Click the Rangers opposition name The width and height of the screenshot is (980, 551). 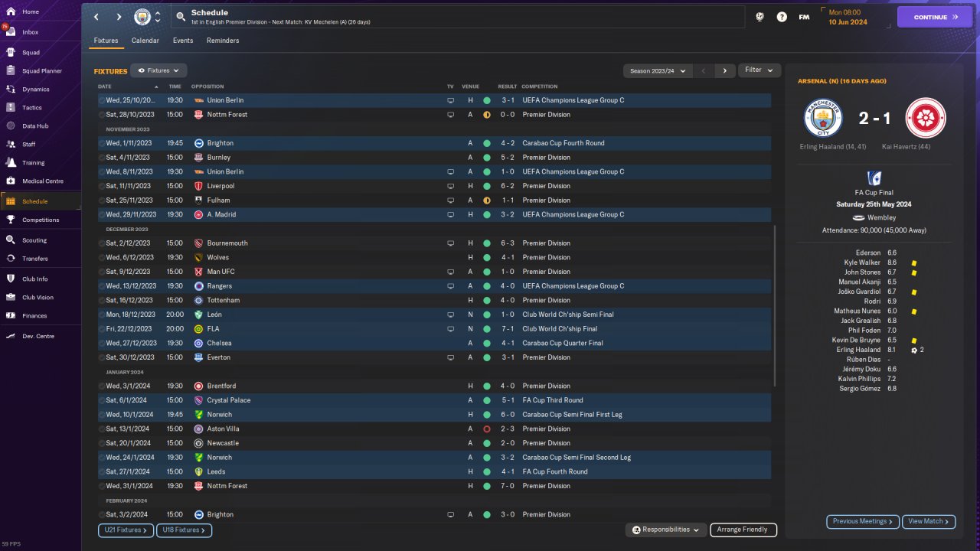pos(219,286)
